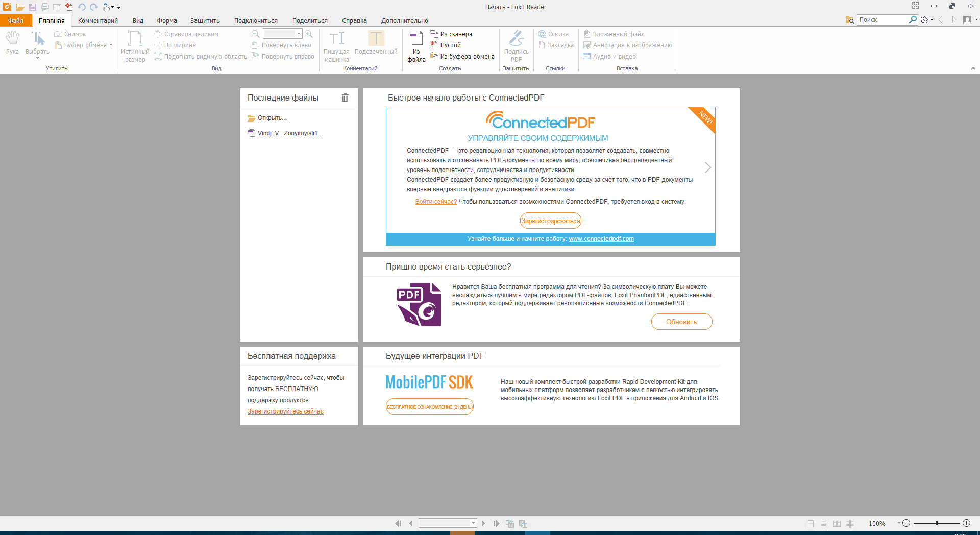Click the Закладка bookmark tool

[556, 45]
